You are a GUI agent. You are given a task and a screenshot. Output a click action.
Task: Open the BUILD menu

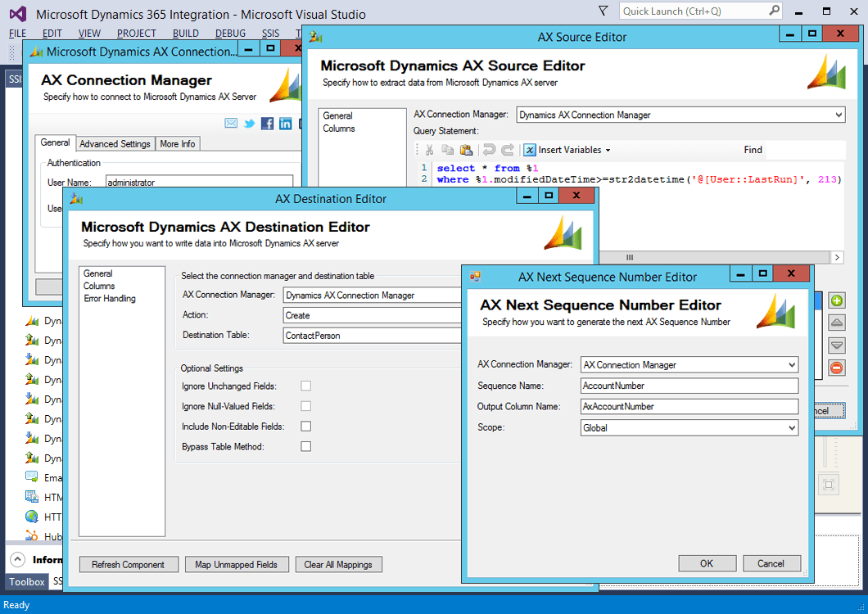185,34
